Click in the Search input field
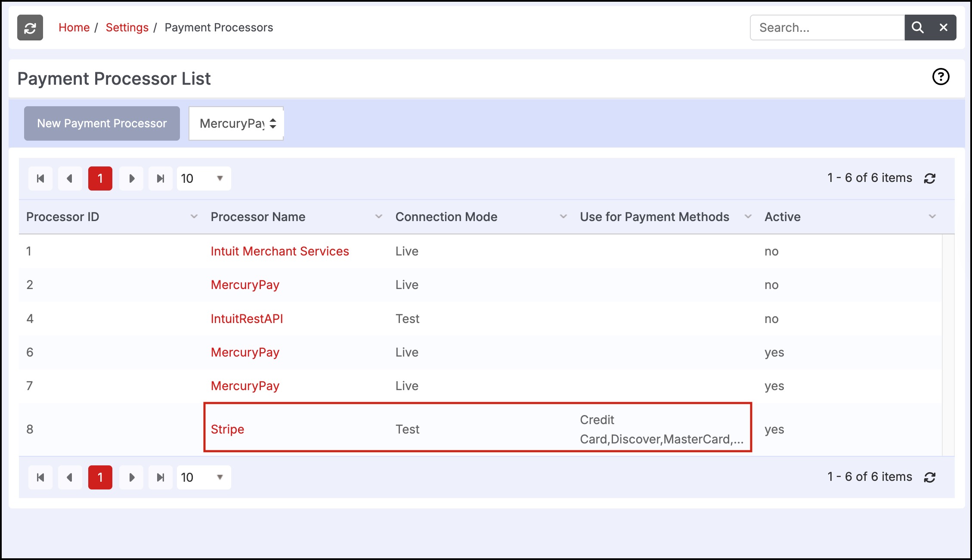Screen dimensions: 972x560 pos(827,28)
